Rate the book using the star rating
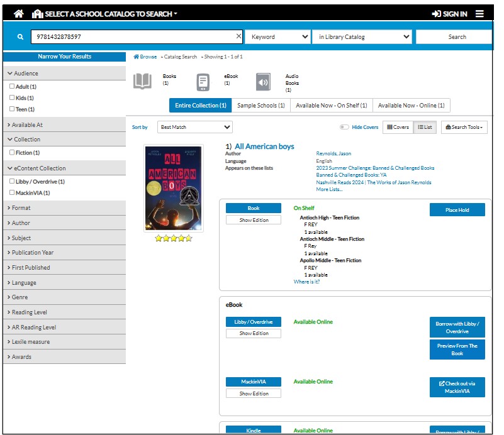The image size is (504, 435). (173, 238)
